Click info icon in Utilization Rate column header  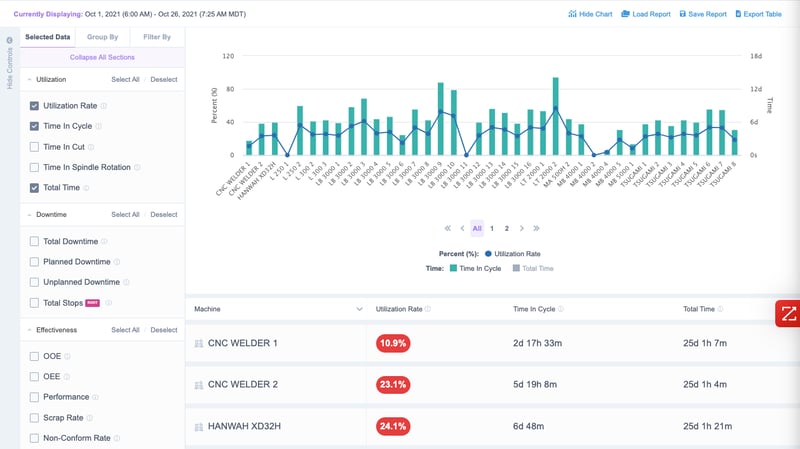click(428, 309)
